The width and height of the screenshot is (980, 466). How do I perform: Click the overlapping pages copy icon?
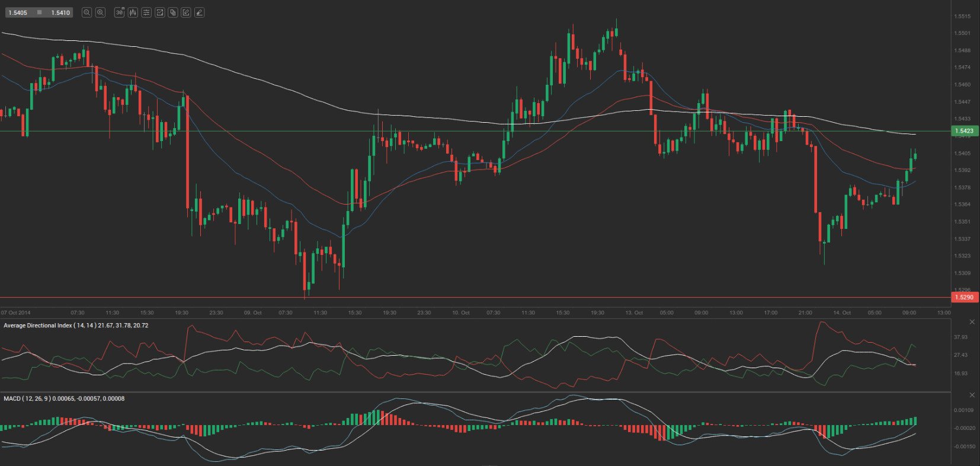(173, 12)
